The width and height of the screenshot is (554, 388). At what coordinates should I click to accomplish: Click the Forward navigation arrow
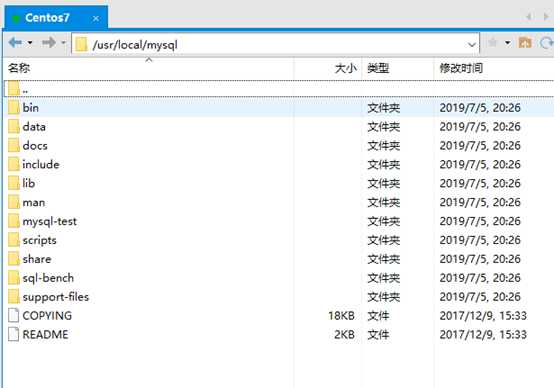click(x=49, y=43)
